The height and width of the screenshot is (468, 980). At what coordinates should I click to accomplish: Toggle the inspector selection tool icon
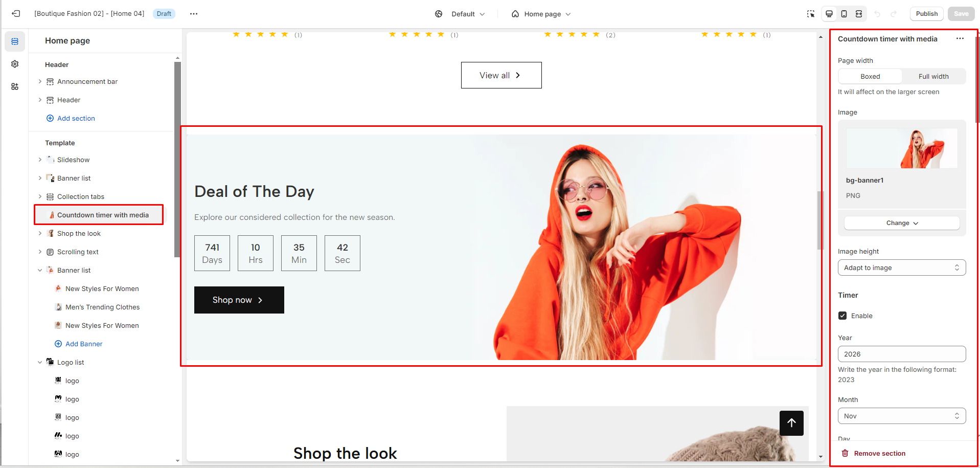click(x=811, y=14)
